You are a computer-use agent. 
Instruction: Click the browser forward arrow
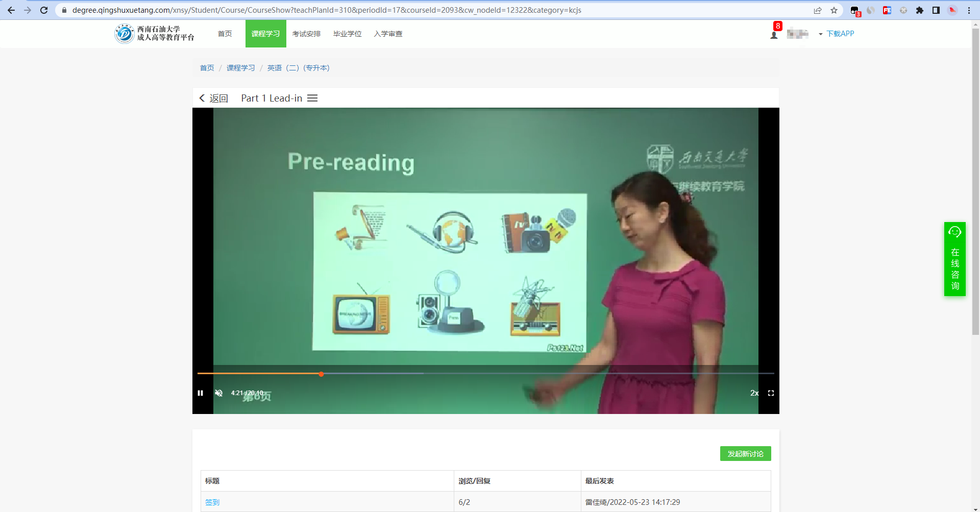click(x=28, y=10)
